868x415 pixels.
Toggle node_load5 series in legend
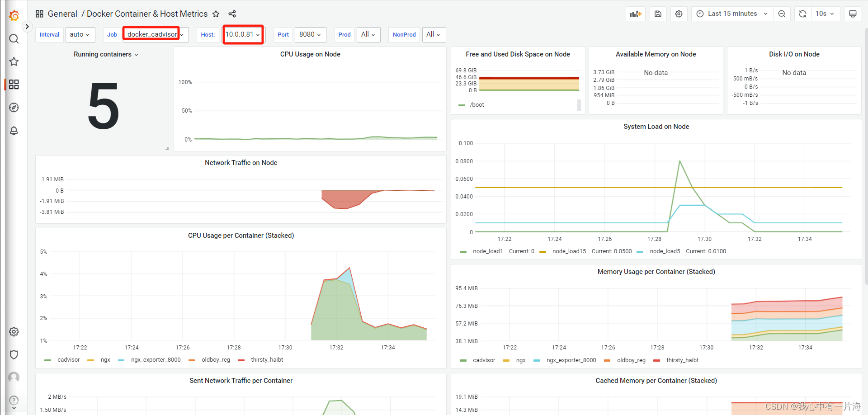pyautogui.click(x=665, y=251)
